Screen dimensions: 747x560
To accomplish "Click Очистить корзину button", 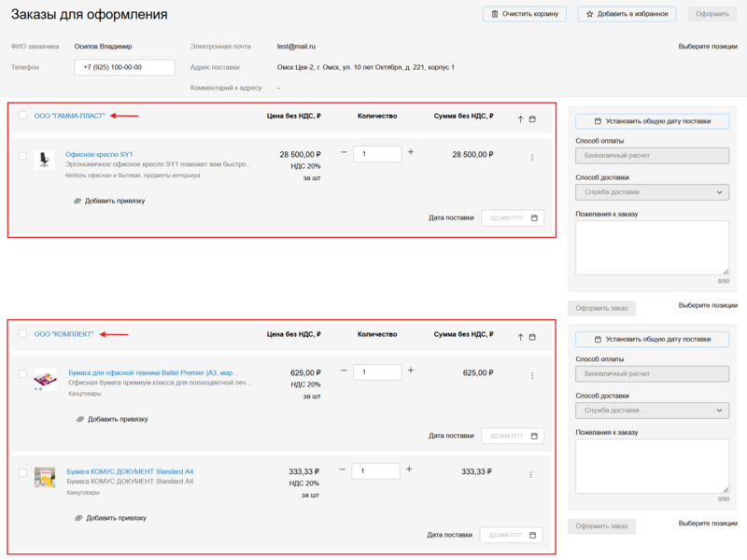I will click(524, 14).
